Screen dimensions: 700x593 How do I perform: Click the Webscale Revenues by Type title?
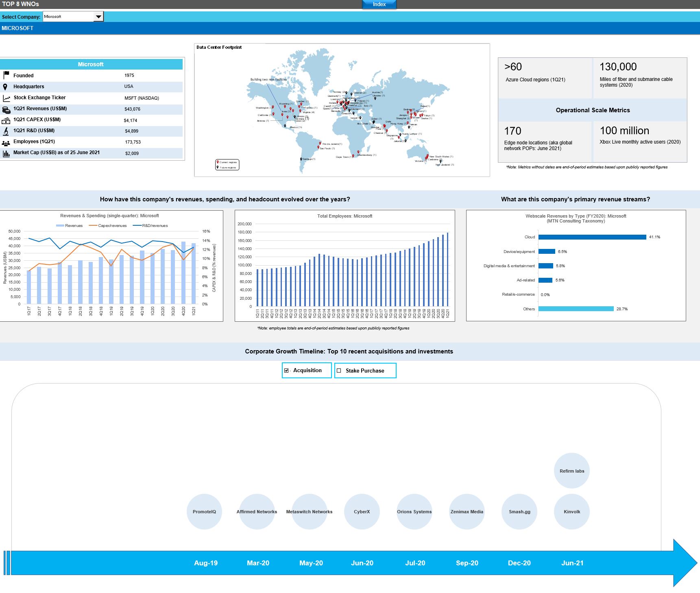point(576,218)
